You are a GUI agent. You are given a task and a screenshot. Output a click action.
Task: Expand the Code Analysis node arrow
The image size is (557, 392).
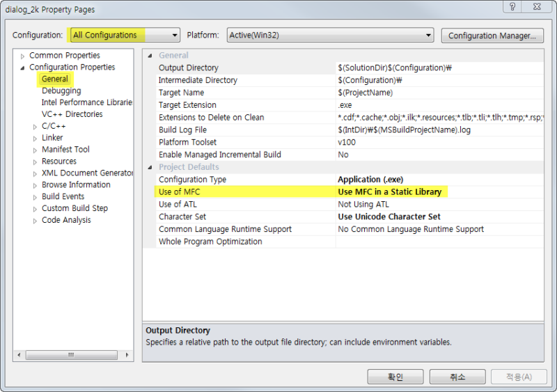pyautogui.click(x=35, y=221)
